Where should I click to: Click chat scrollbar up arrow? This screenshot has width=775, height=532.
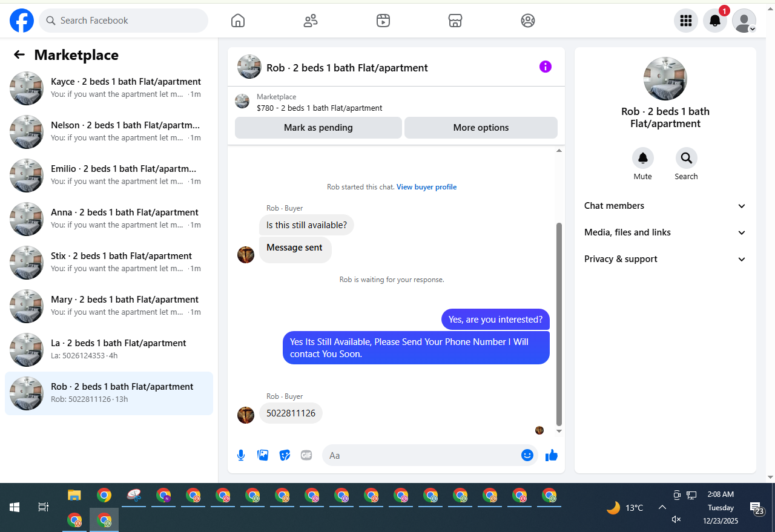pos(559,151)
